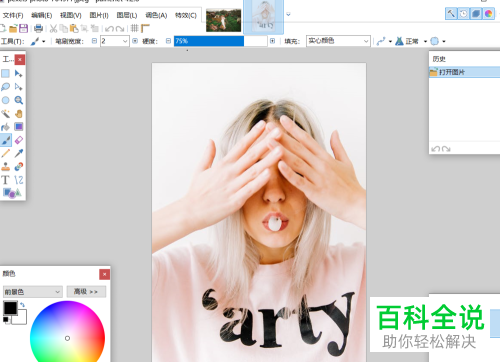Screen dimensions: 500x362
Task: Click the Undo arrow in toolbar
Action: coord(109,29)
